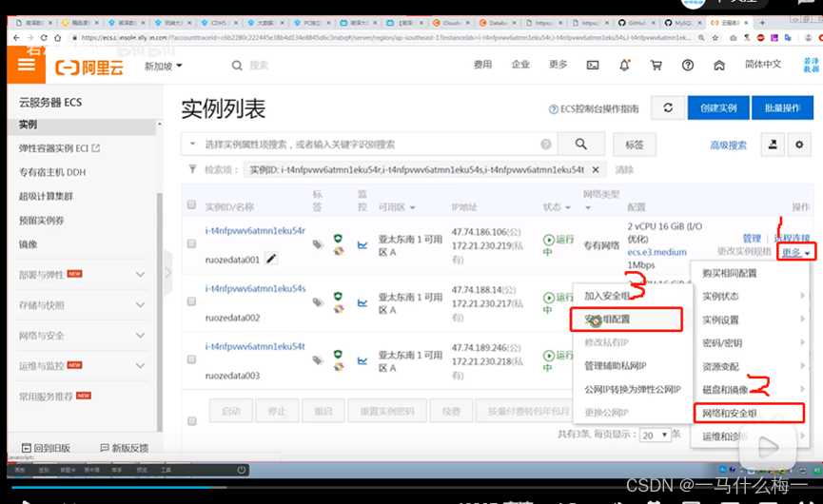Open monitoring chart for ruozedata002
This screenshot has height=504, width=823.
pyautogui.click(x=363, y=302)
